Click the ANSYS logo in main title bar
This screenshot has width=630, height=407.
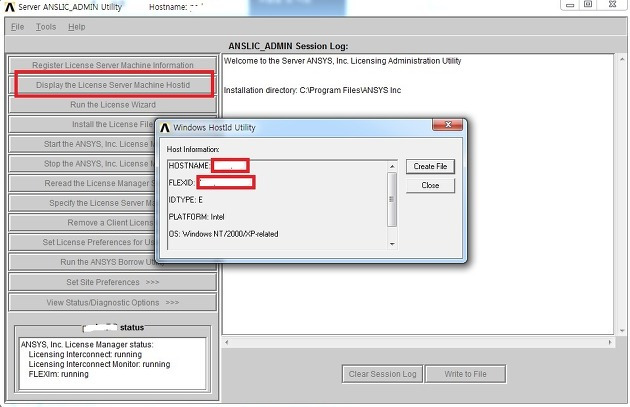coord(10,7)
